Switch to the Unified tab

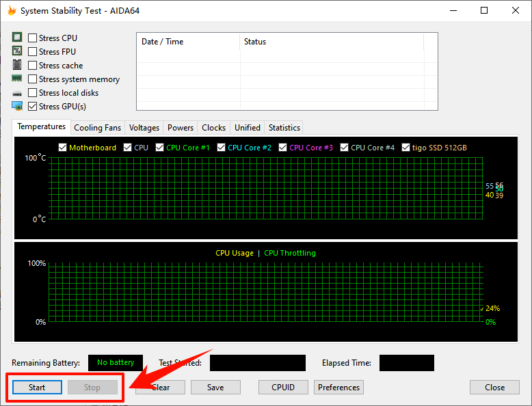point(248,128)
